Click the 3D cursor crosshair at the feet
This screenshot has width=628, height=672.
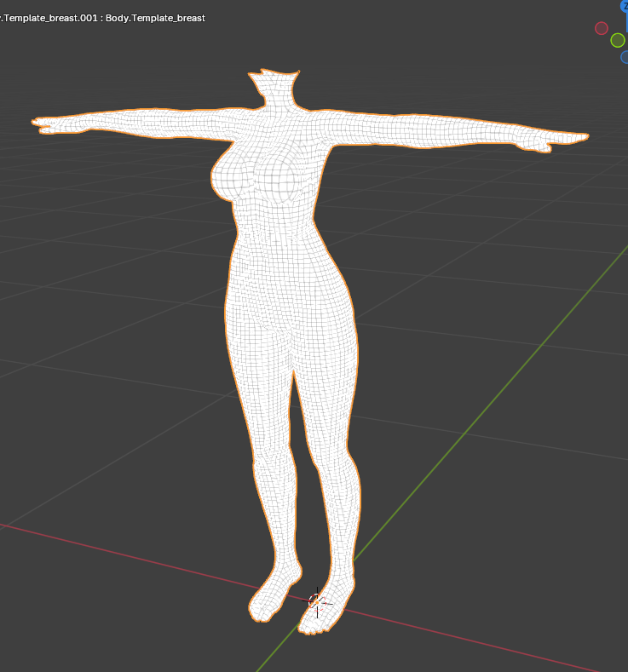coord(317,602)
